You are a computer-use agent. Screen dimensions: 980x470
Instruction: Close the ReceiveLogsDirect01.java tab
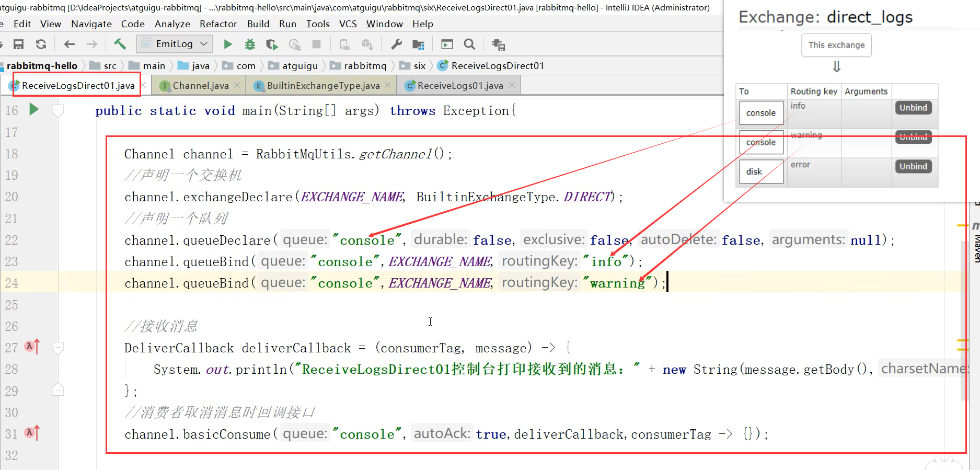coord(144,85)
